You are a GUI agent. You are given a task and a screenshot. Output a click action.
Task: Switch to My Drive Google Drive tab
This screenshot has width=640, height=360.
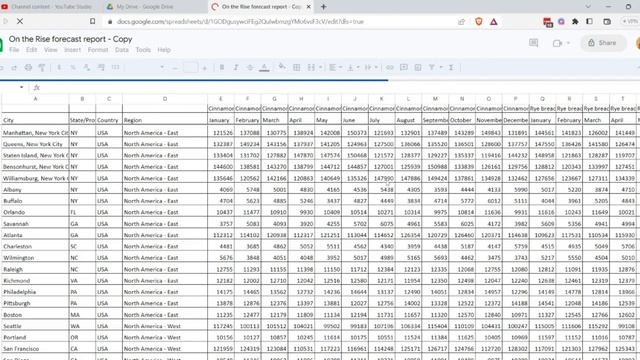pos(145,7)
